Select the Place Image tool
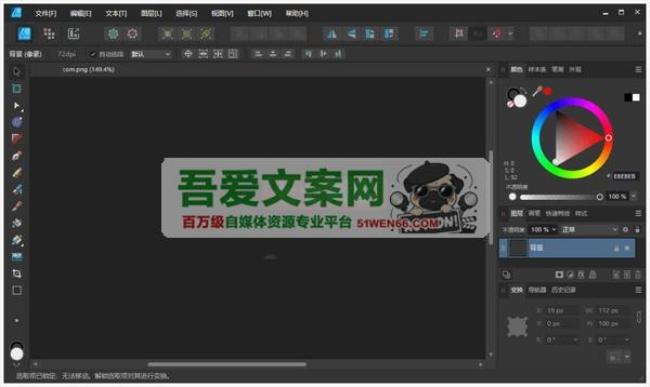Screen dimensions: 650x387 tap(17, 257)
